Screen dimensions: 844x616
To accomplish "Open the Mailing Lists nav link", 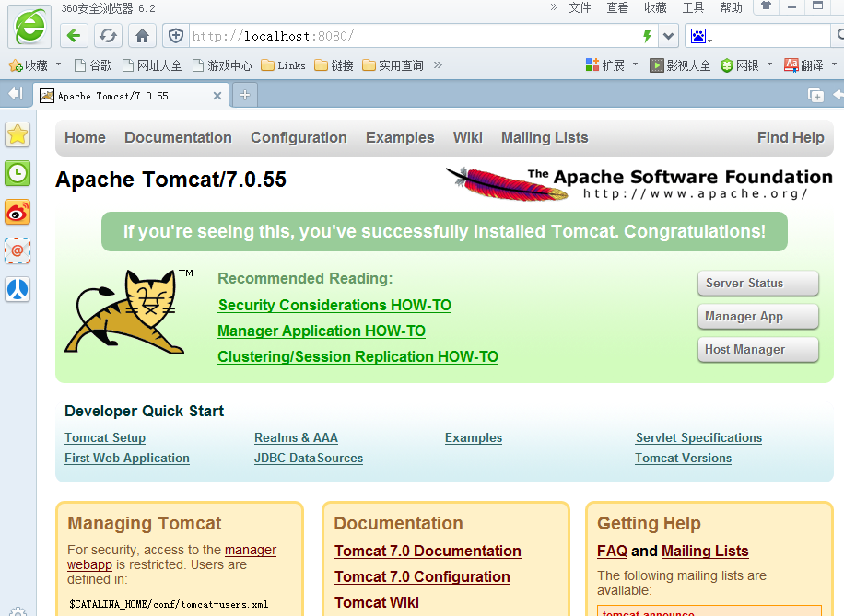I will point(545,138).
